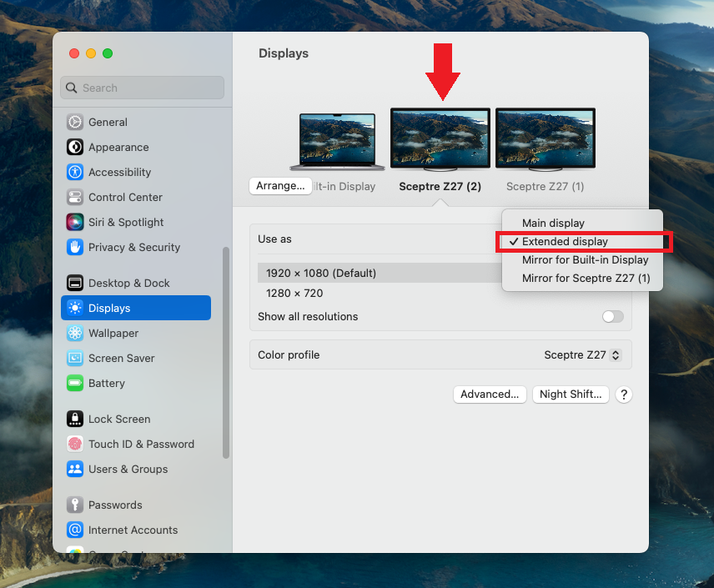Screen dimensions: 714x588
Task: Click the Arrange... button
Action: coord(280,186)
